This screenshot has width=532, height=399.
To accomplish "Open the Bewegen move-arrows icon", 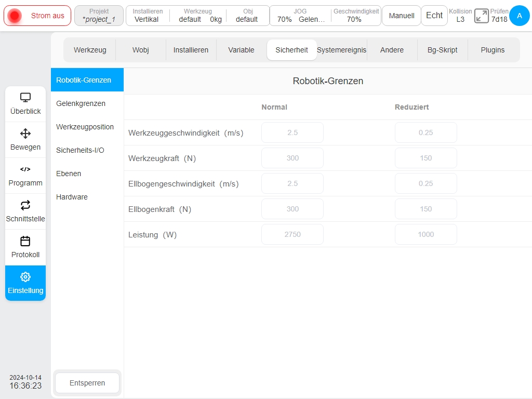I will [x=25, y=134].
